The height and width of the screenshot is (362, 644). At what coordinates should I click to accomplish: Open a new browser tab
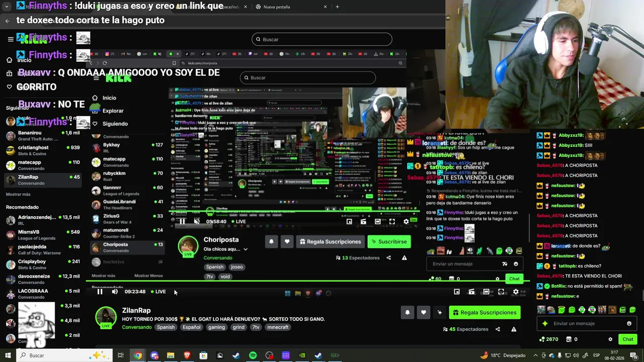tap(337, 7)
